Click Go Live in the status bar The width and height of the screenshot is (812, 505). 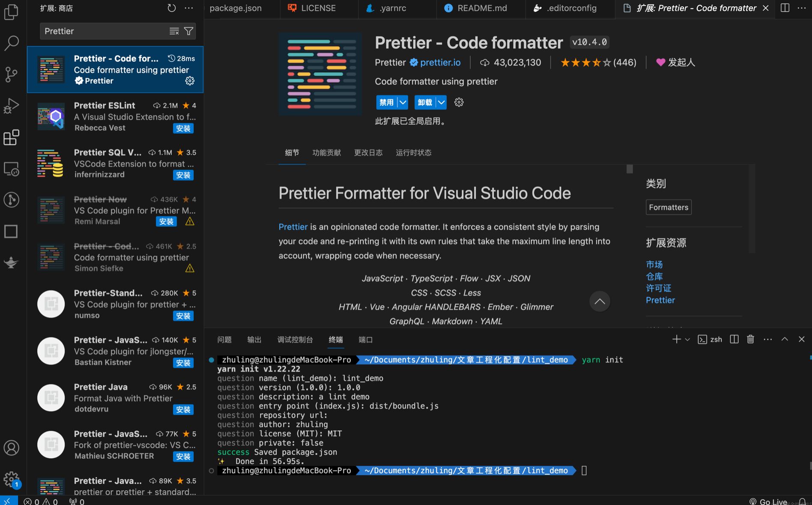[x=768, y=501]
